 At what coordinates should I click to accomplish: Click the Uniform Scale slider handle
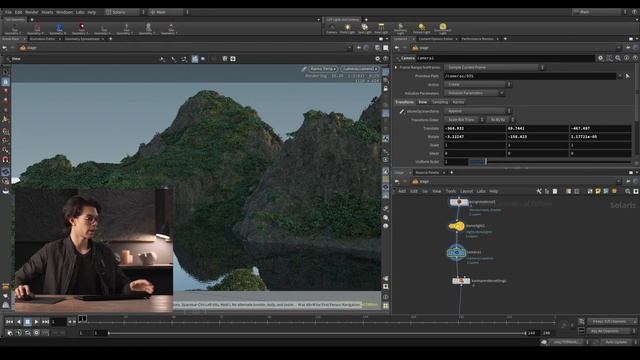pos(486,162)
